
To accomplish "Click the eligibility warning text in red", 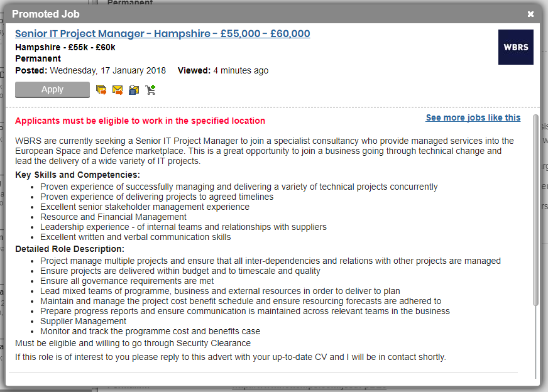I will click(140, 121).
